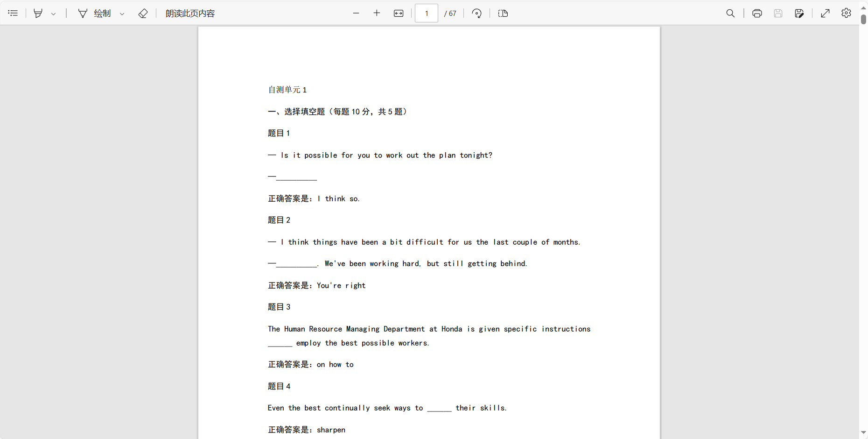Click the answer line 'on how to'

311,364
